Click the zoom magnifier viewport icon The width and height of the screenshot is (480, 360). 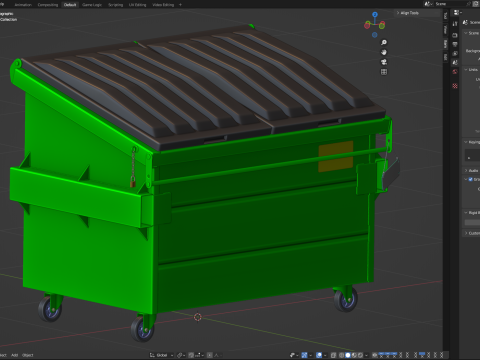click(384, 42)
